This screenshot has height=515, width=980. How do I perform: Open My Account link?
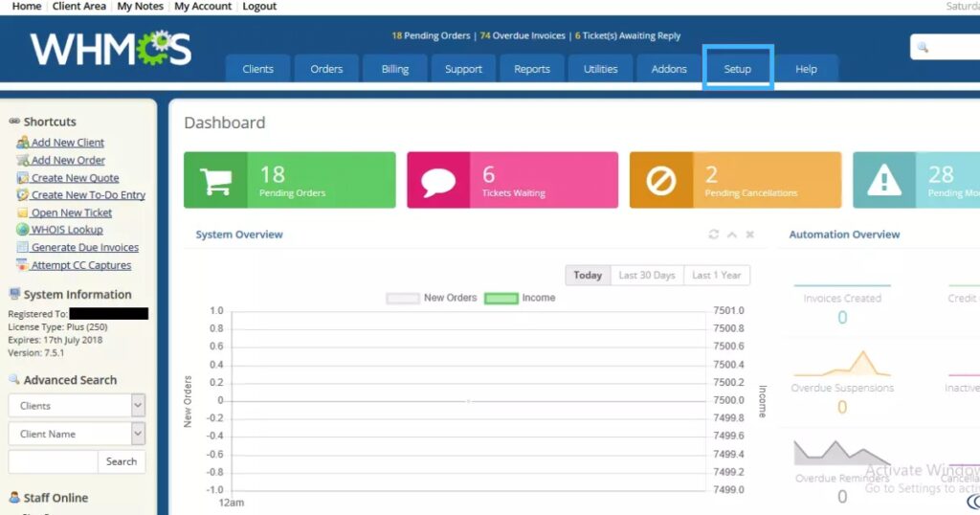[203, 7]
